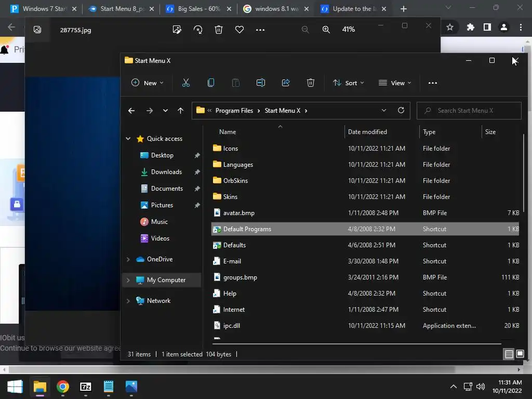Open the Windows Start button
The image size is (532, 399).
point(15,387)
